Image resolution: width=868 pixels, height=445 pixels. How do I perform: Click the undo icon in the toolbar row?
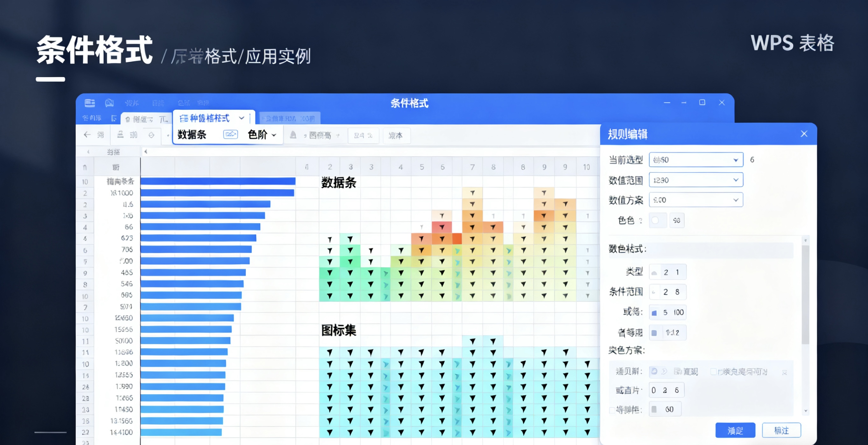(x=121, y=135)
